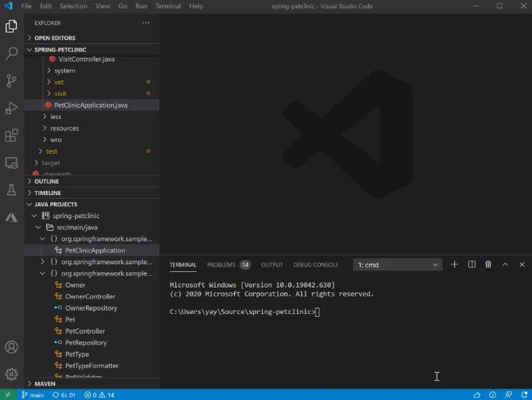Expand the target folder

coord(92,163)
